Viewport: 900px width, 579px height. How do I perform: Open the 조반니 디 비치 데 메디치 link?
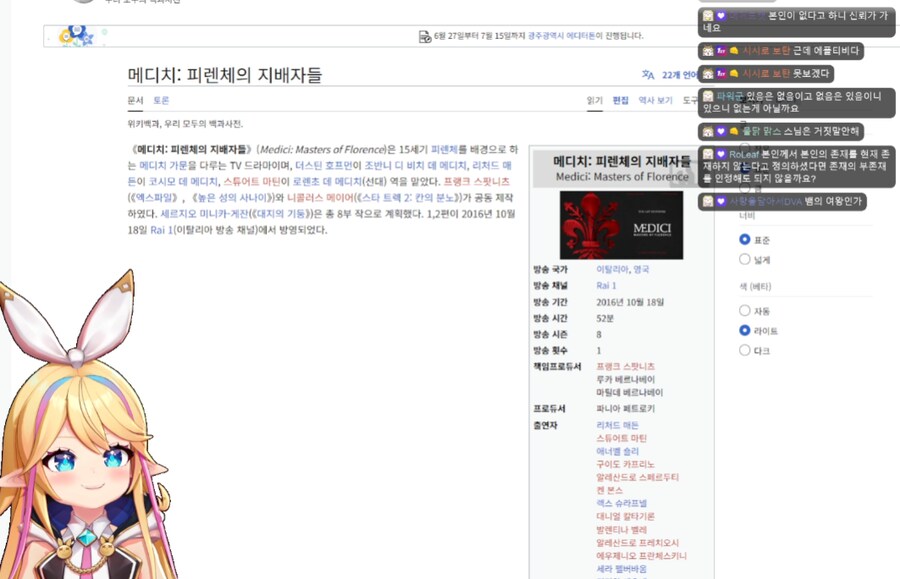416,166
